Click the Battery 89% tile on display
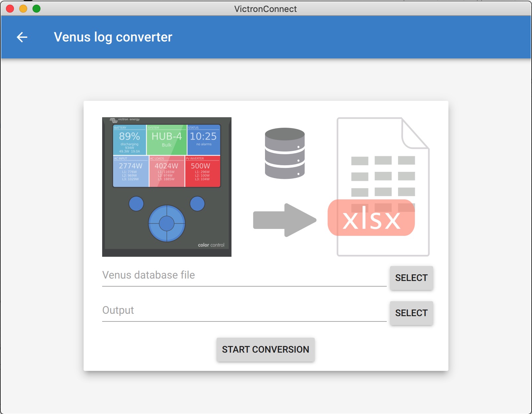This screenshot has height=414, width=532. coord(129,140)
